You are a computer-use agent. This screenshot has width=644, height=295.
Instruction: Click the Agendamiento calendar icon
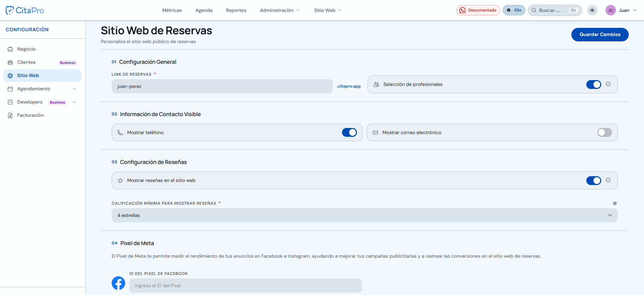pos(10,89)
